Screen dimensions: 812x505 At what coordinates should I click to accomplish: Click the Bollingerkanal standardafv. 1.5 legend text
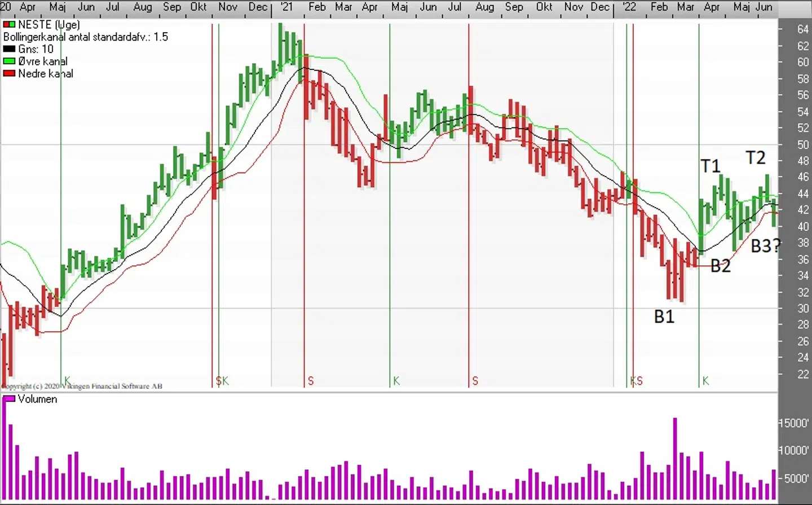point(86,37)
